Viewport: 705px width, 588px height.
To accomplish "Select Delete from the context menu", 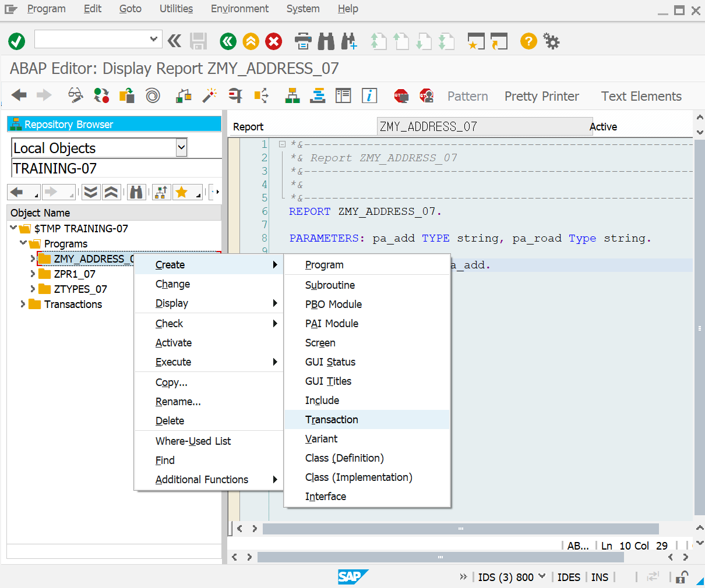I will 209,421.
